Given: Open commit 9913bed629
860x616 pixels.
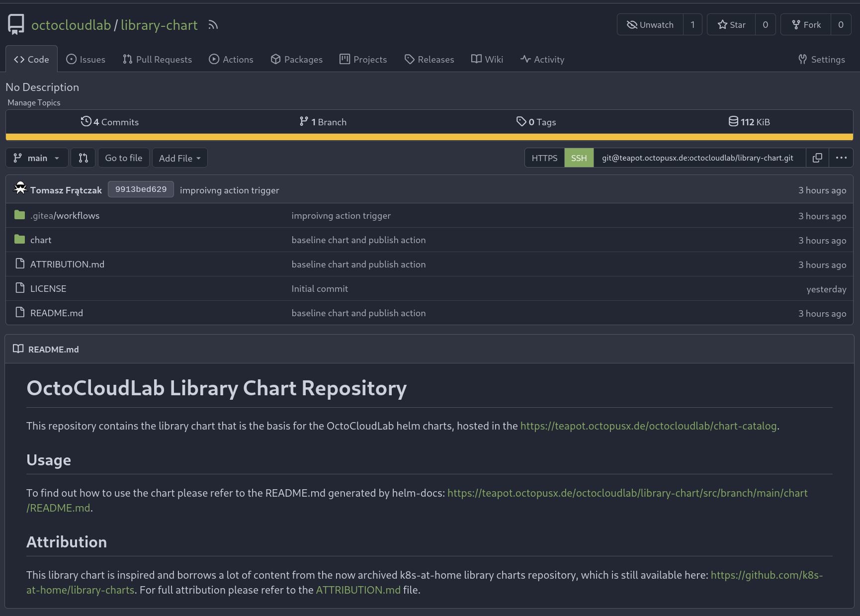Looking at the screenshot, I should (141, 189).
